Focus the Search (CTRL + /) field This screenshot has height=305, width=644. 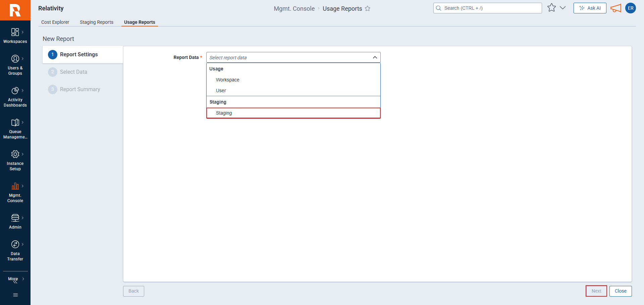point(488,8)
